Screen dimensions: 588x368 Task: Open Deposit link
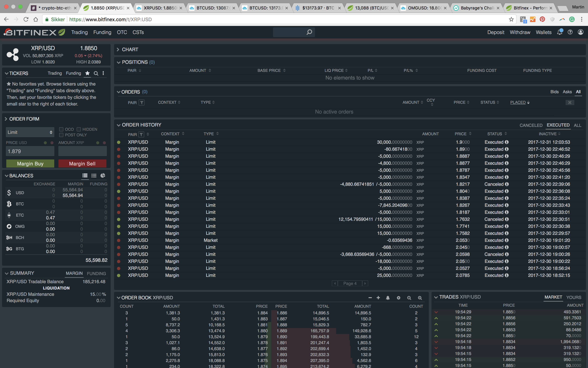tap(496, 32)
